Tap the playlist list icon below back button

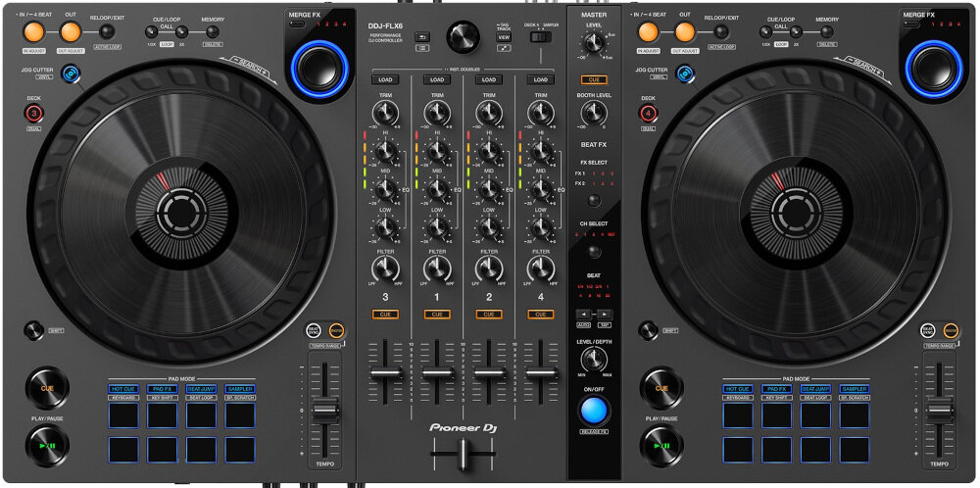point(421,48)
